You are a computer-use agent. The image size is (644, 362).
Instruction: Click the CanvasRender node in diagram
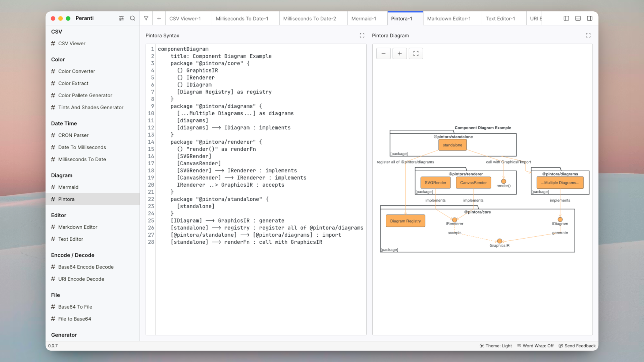pyautogui.click(x=473, y=183)
